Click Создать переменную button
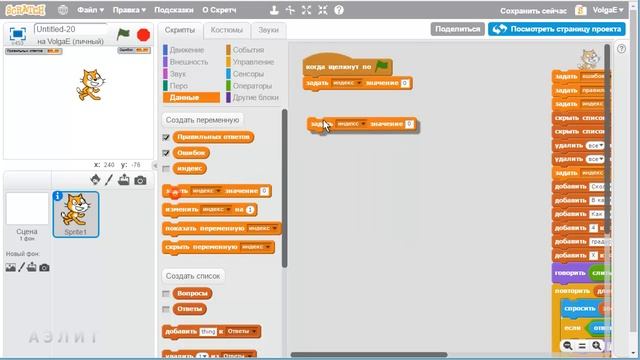The image size is (640, 360). (x=202, y=120)
